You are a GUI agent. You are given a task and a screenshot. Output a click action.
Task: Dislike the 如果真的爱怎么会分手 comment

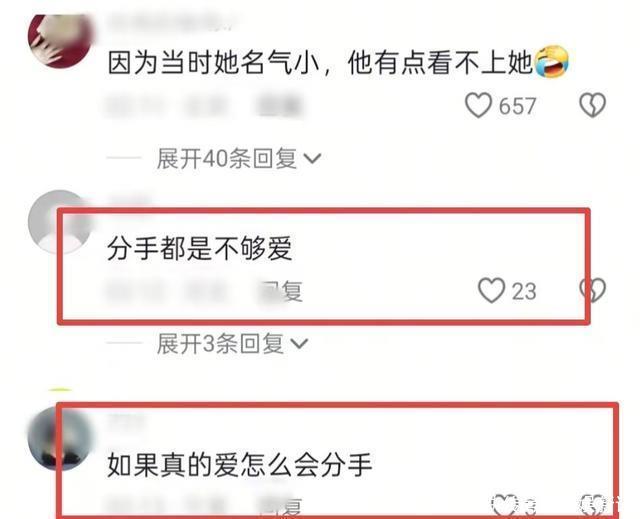coord(593,506)
